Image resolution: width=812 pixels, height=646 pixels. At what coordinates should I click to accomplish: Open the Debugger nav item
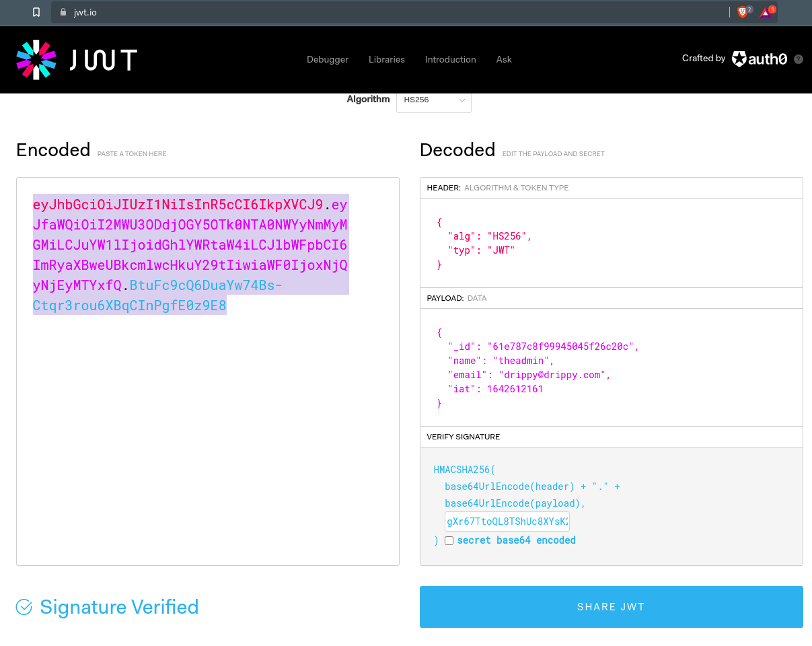click(328, 59)
